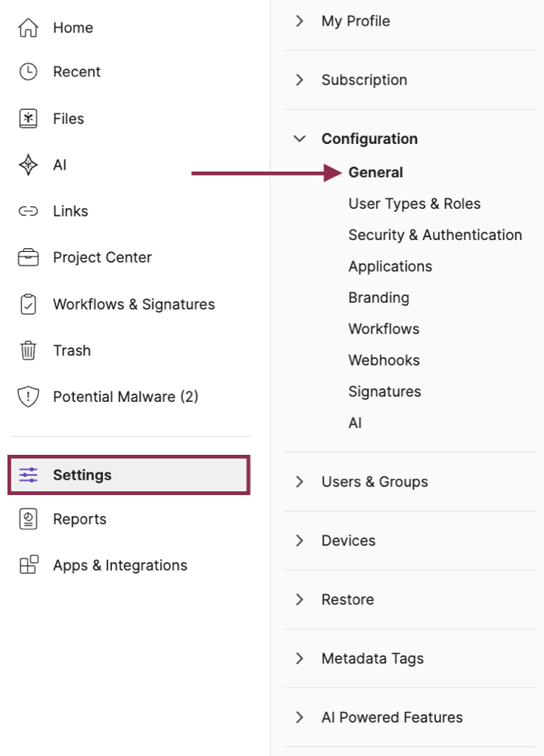
Task: Click the AI sparkle icon
Action: coord(28,165)
